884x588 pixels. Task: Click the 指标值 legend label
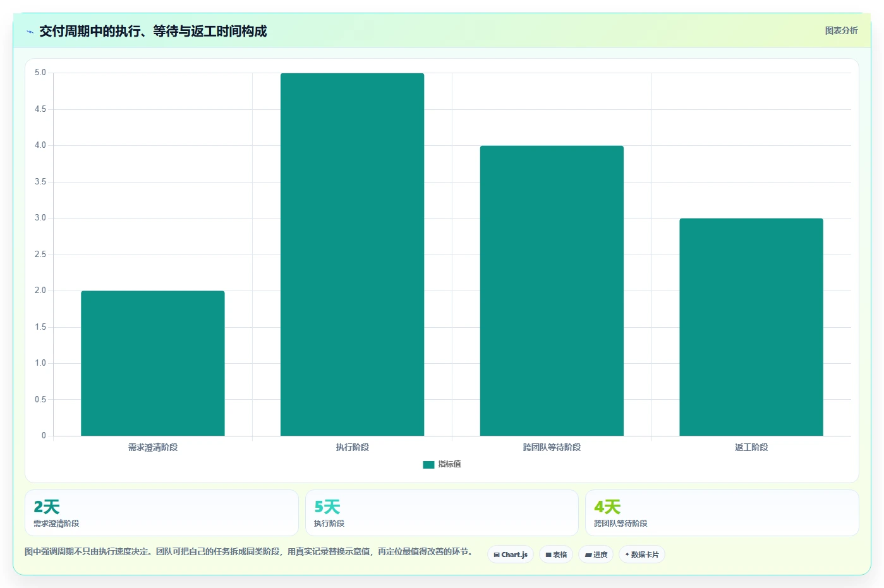pyautogui.click(x=449, y=464)
